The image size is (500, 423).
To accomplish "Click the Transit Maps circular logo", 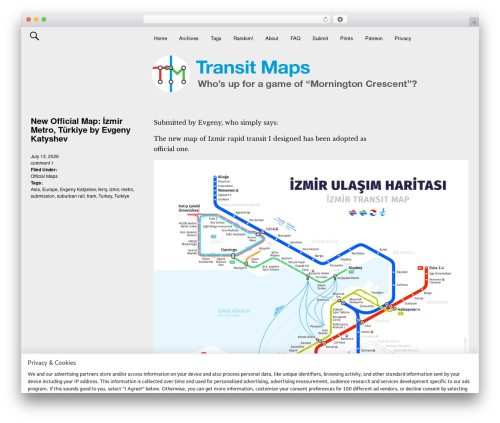I will pyautogui.click(x=171, y=74).
